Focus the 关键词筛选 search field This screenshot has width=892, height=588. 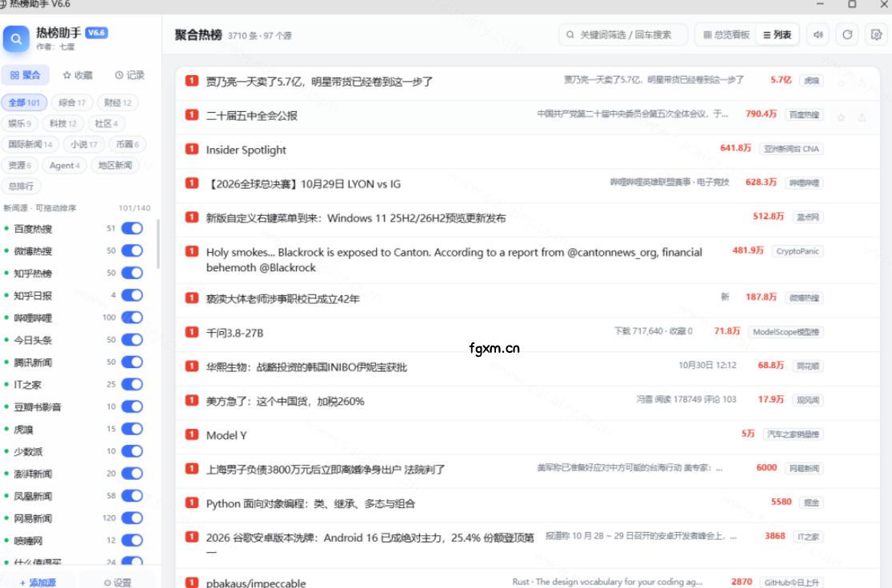623,34
